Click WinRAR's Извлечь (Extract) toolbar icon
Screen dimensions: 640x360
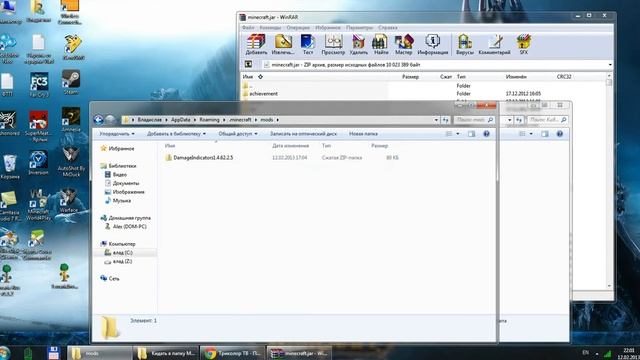[283, 44]
